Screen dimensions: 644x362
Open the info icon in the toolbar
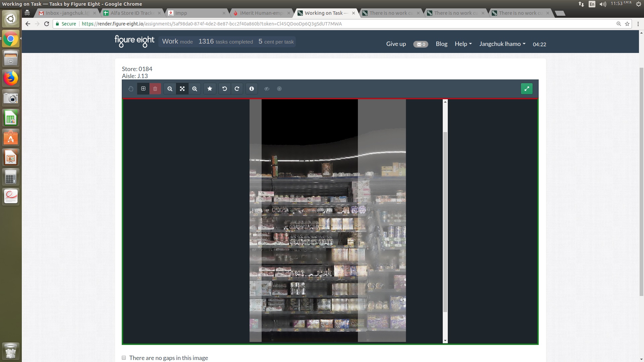[x=252, y=89]
